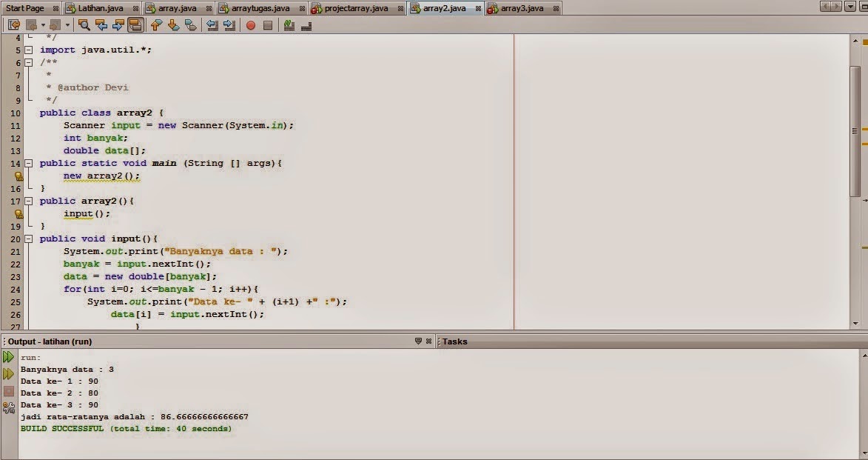The image size is (868, 460).
Task: Click the Comment lines icon
Action: [x=306, y=25]
